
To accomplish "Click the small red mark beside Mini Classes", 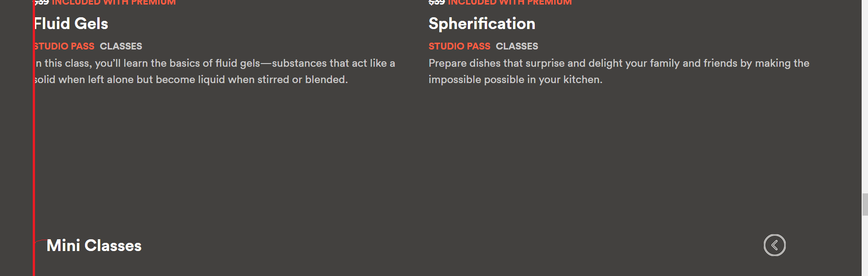I will pyautogui.click(x=41, y=241).
